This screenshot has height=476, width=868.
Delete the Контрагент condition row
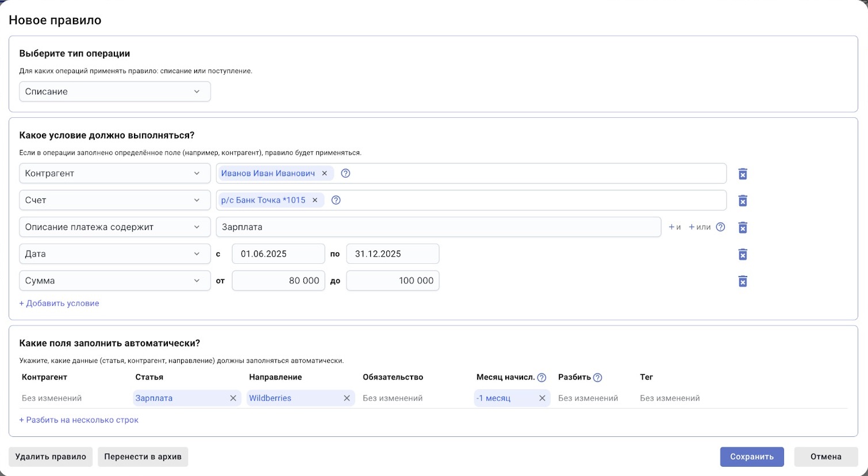[742, 174]
